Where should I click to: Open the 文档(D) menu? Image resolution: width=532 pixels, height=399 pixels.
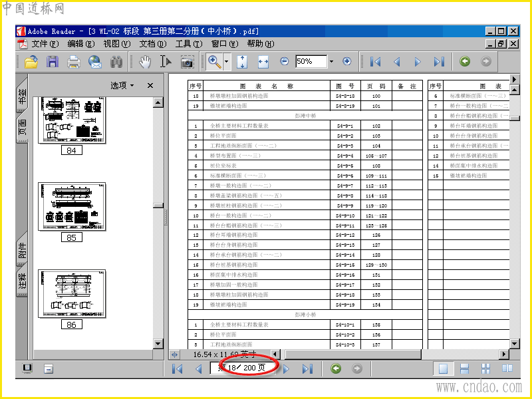(153, 44)
